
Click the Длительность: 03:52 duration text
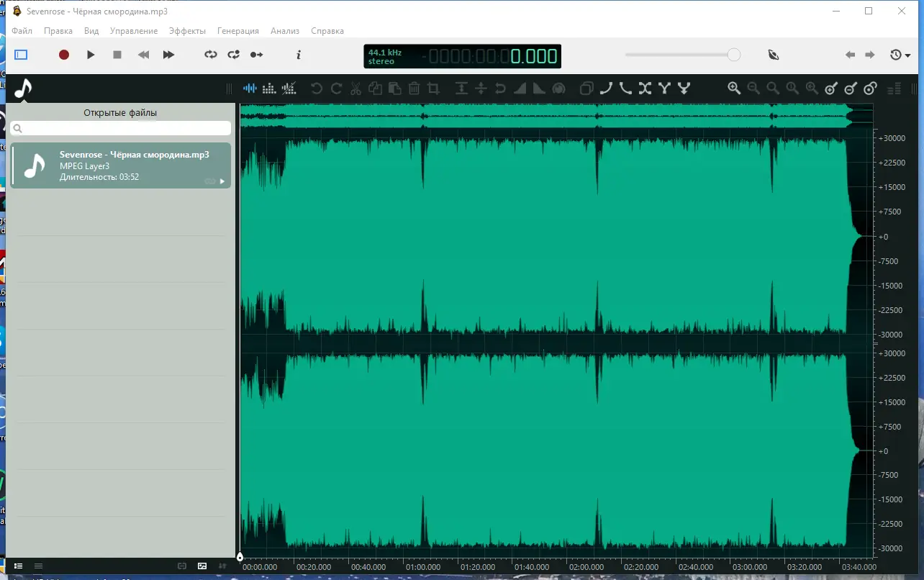click(x=99, y=177)
